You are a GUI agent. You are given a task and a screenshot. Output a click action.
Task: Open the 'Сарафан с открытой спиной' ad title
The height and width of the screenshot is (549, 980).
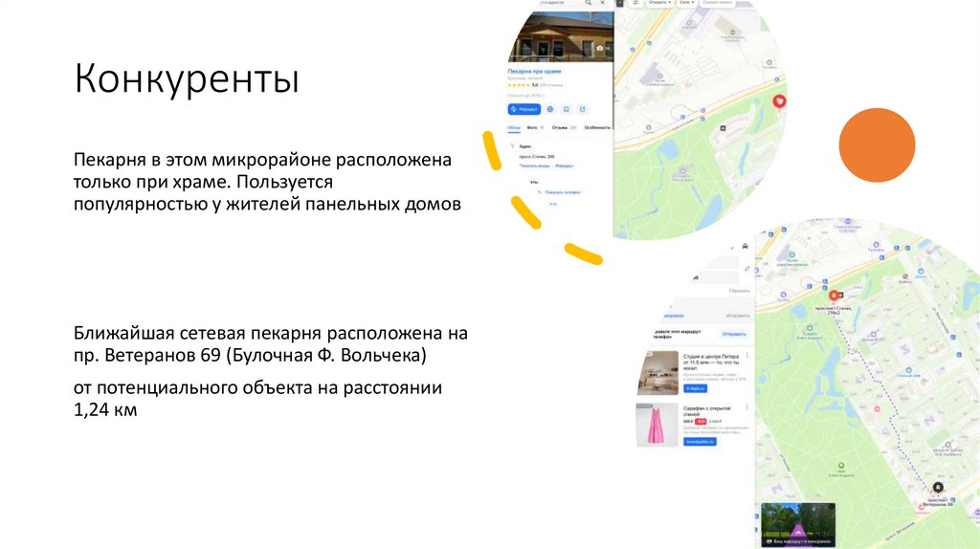pyautogui.click(x=707, y=411)
